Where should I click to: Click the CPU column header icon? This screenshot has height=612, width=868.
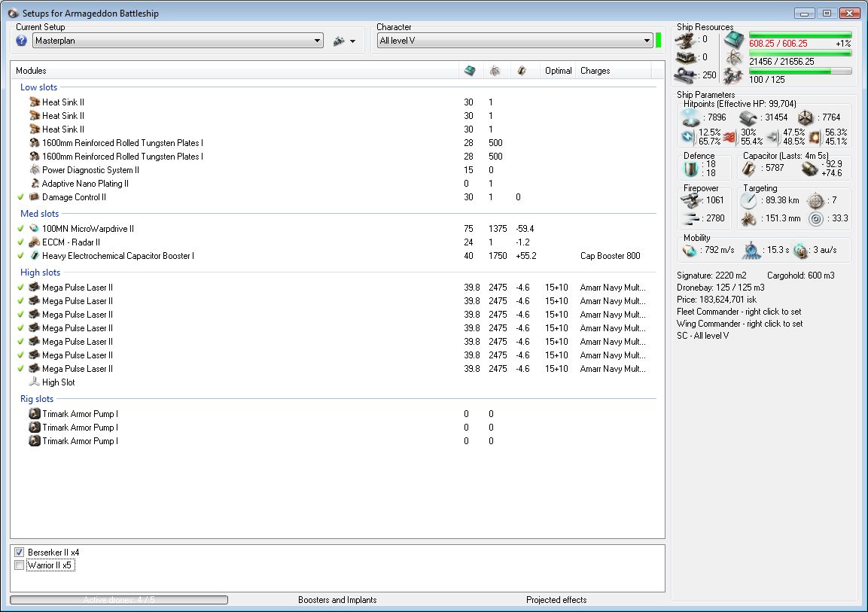coord(470,71)
